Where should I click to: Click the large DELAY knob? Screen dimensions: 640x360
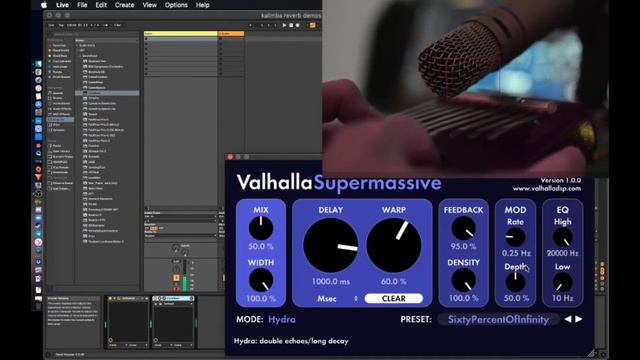tap(331, 245)
